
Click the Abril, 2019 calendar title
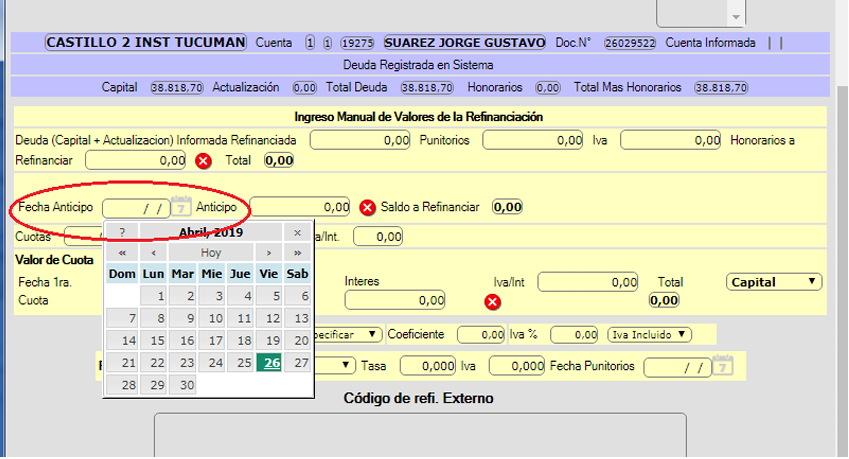pos(210,232)
